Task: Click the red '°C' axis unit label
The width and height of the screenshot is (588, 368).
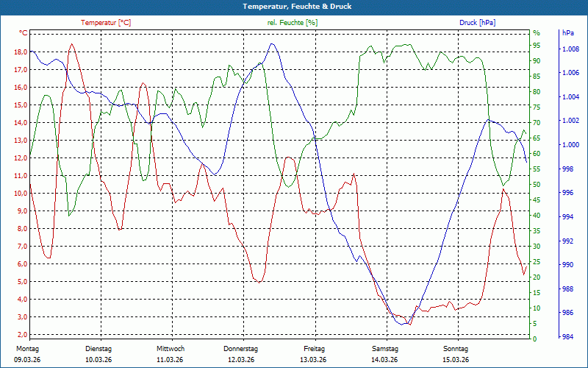Action: tap(24, 33)
